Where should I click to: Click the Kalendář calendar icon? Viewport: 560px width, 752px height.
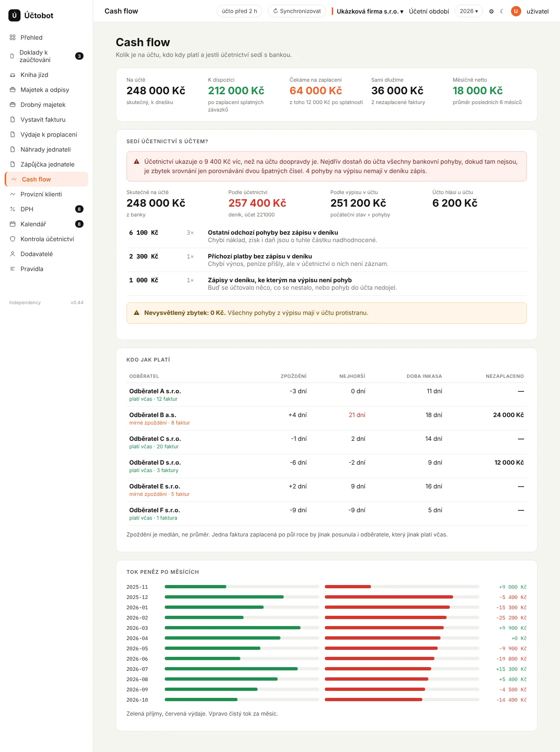(13, 224)
